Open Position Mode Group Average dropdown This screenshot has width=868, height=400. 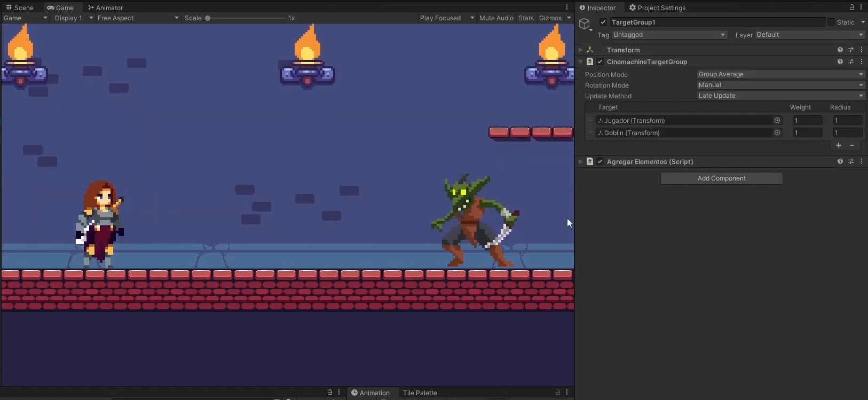pyautogui.click(x=781, y=74)
